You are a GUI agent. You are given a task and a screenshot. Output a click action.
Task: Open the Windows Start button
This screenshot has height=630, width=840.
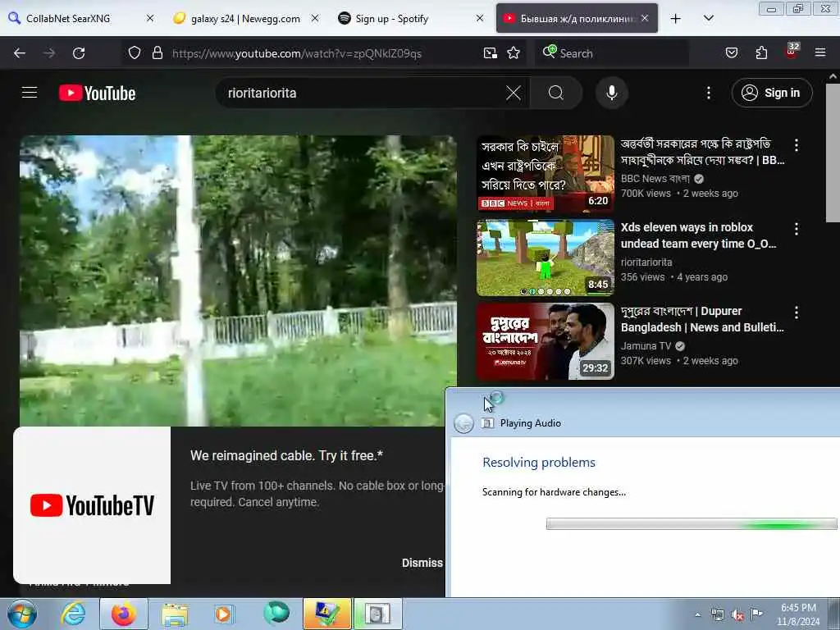pyautogui.click(x=22, y=614)
